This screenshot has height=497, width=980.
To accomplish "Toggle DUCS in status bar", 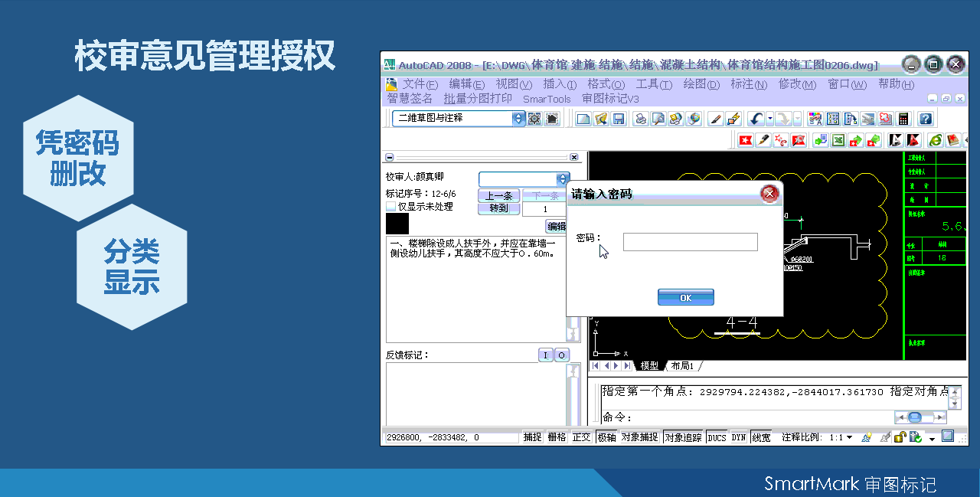I will [x=717, y=437].
